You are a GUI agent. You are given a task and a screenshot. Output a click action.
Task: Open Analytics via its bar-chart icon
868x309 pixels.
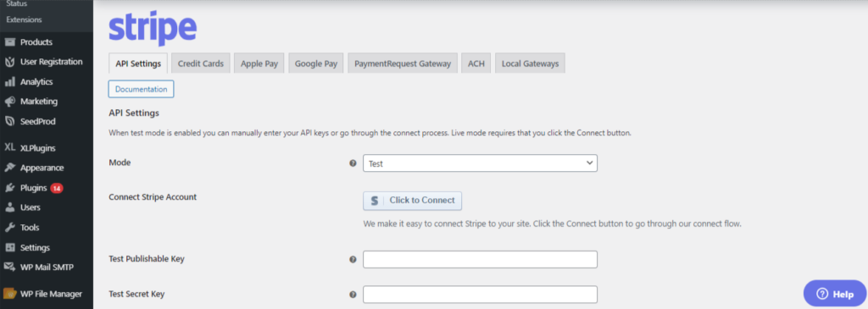pyautogui.click(x=9, y=82)
